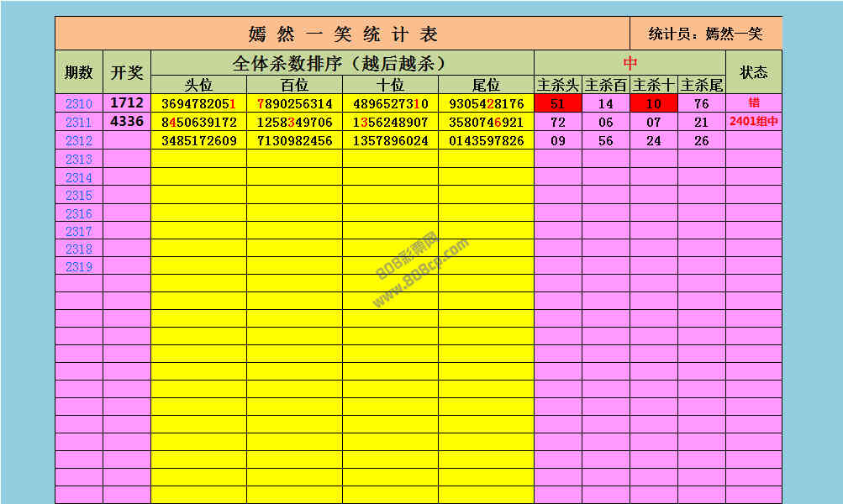Image resolution: width=843 pixels, height=504 pixels.
Task: Select the draw result 4336 cell
Action: [x=127, y=122]
